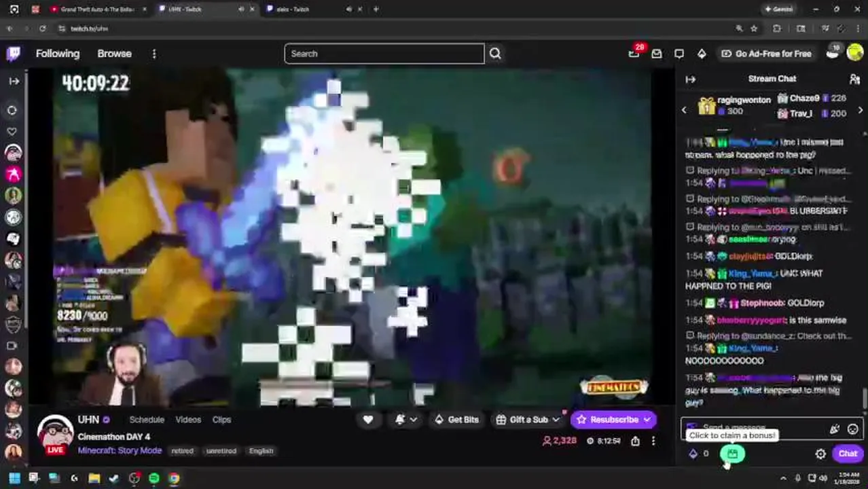Image resolution: width=868 pixels, height=489 pixels.
Task: Open the sidebar heart Following icon
Action: (x=13, y=131)
